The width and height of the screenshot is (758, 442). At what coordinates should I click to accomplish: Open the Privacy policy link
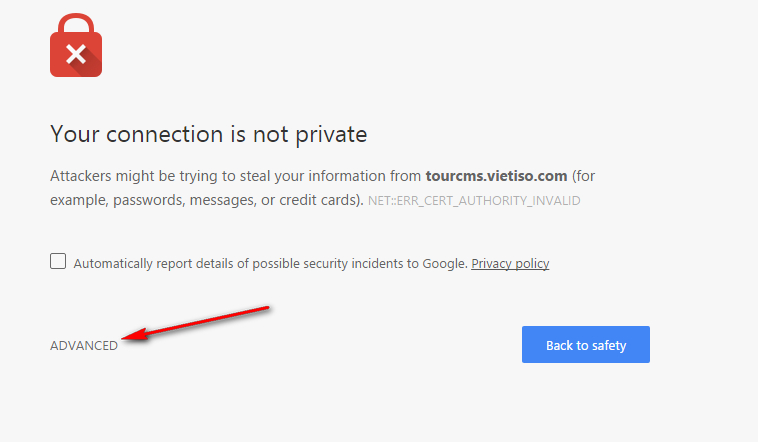510,264
